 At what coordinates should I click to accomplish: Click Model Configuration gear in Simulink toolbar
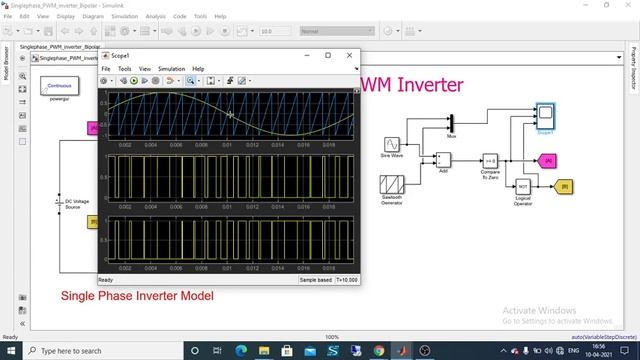point(125,31)
